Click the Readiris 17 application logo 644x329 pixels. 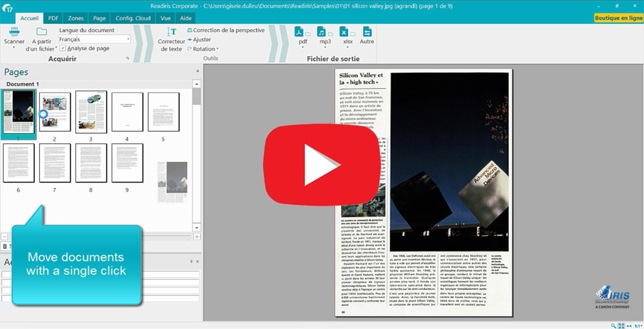click(x=7, y=8)
